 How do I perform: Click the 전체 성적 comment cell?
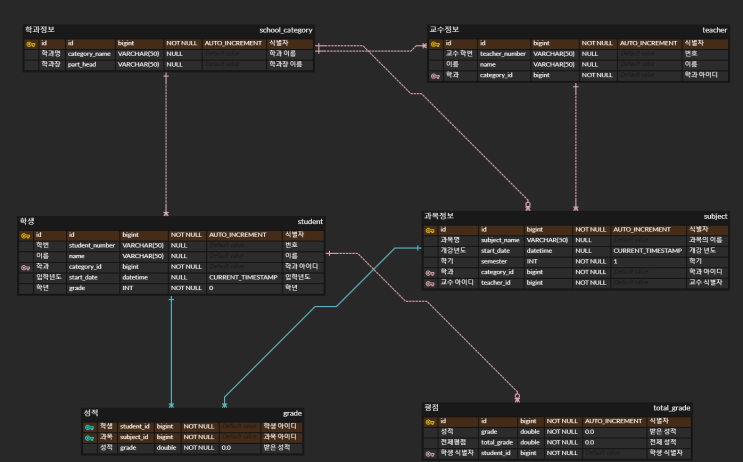coord(668,443)
